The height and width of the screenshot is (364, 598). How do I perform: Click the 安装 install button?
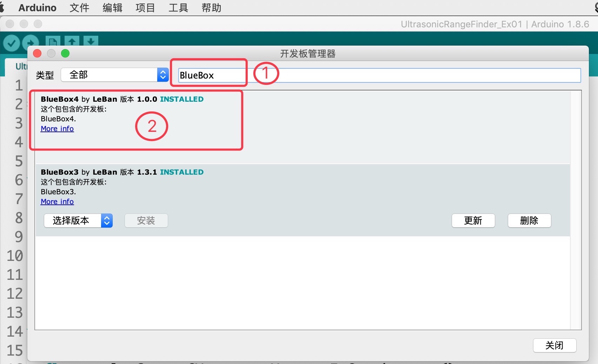click(x=146, y=221)
